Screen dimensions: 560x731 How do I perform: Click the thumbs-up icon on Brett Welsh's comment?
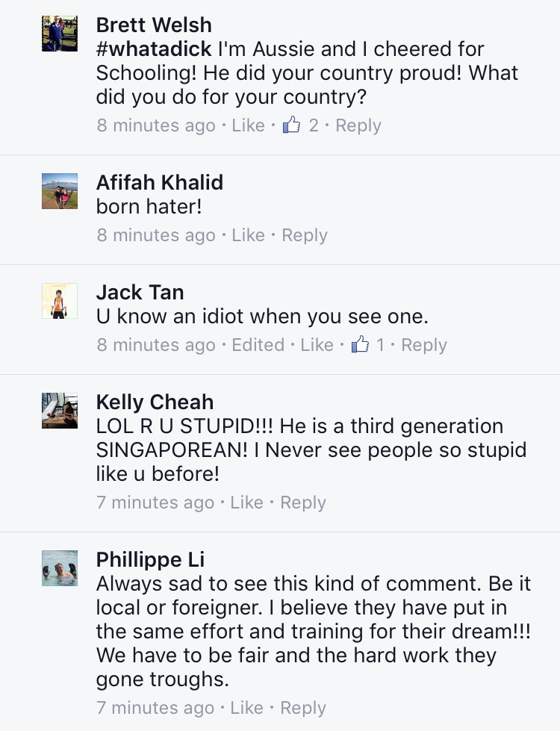click(x=291, y=125)
